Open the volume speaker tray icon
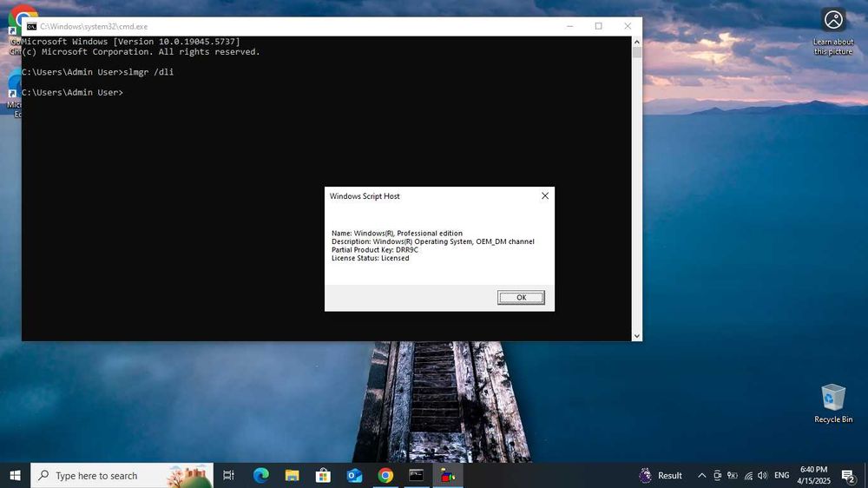868x488 pixels. point(763,475)
